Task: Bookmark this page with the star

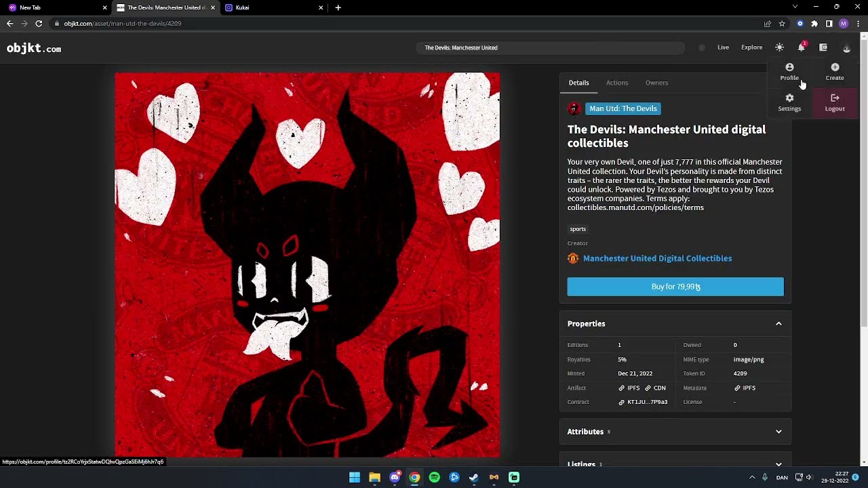Action: pyautogui.click(x=782, y=24)
